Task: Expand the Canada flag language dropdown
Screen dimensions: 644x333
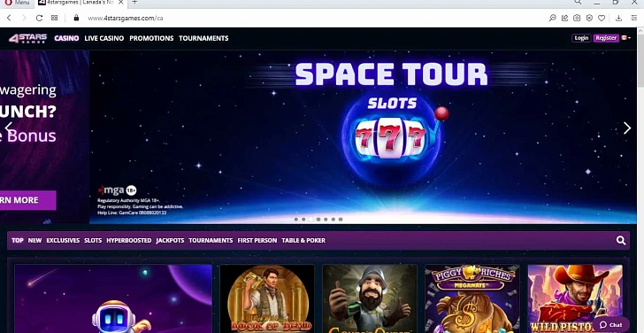Action: click(x=626, y=38)
